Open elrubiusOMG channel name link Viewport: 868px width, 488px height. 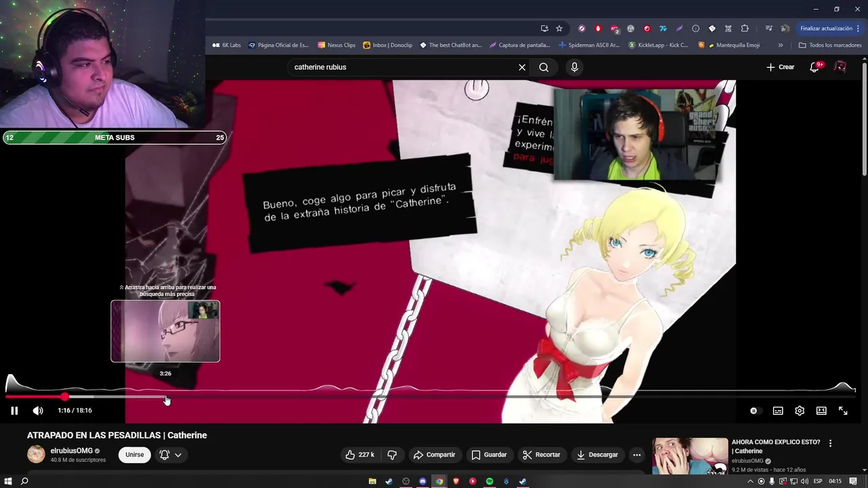point(71,451)
